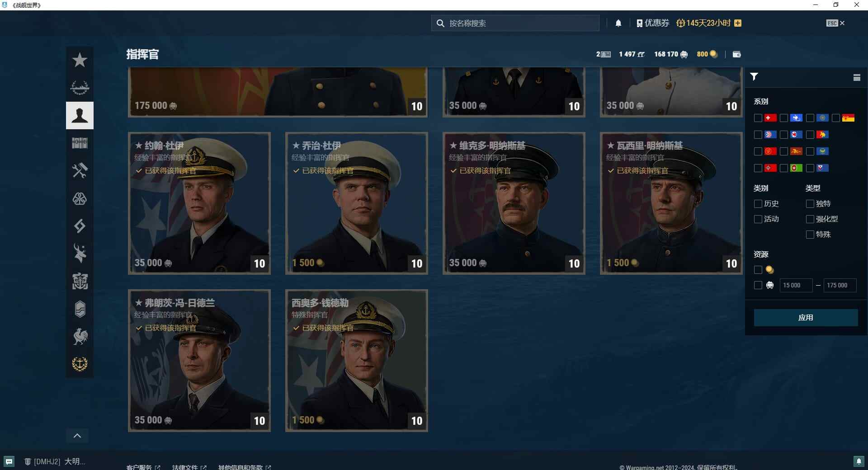Open the 优惠券 coupons tab

(x=653, y=23)
